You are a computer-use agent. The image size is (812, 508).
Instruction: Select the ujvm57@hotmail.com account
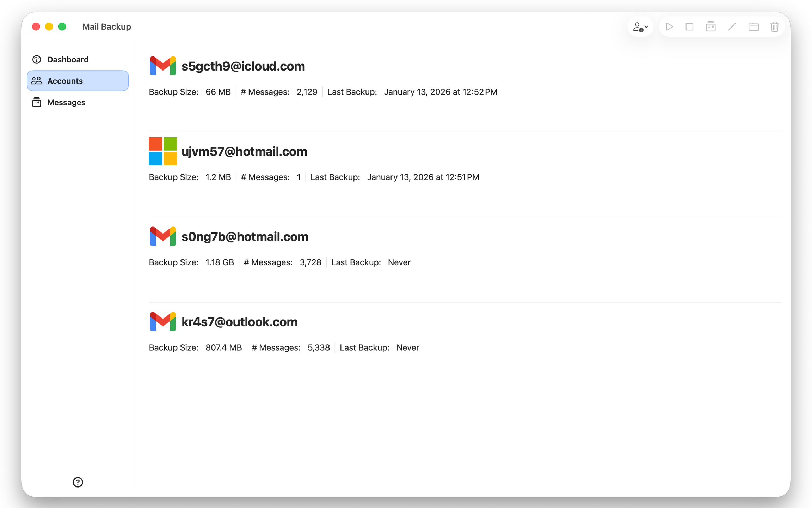pyautogui.click(x=244, y=152)
